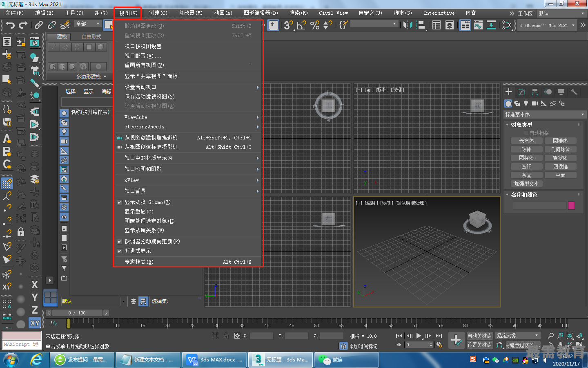Expand the 视口中的材质显示为 submenu
Screen dimensions: 588x368
pyautogui.click(x=188, y=158)
